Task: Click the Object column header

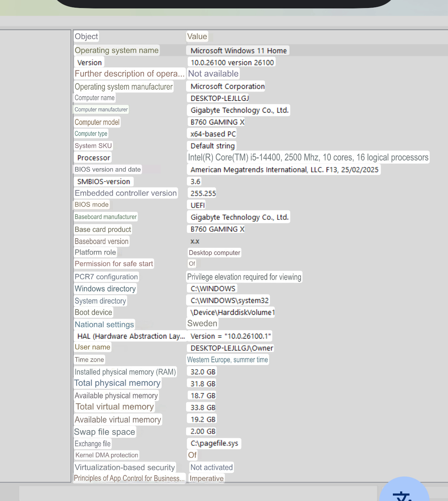Action: point(86,36)
